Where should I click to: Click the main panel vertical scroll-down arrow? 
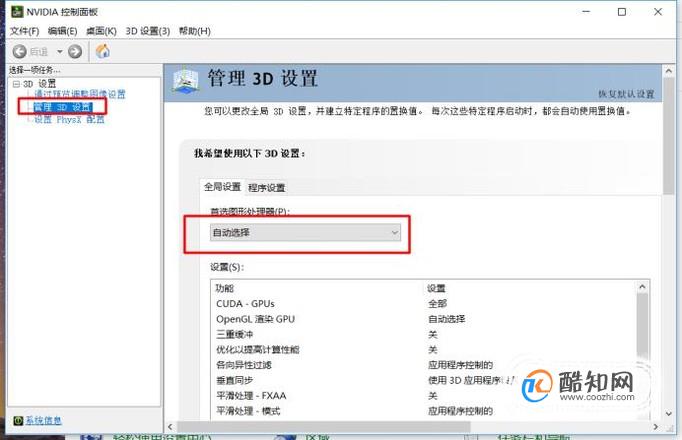[669, 413]
